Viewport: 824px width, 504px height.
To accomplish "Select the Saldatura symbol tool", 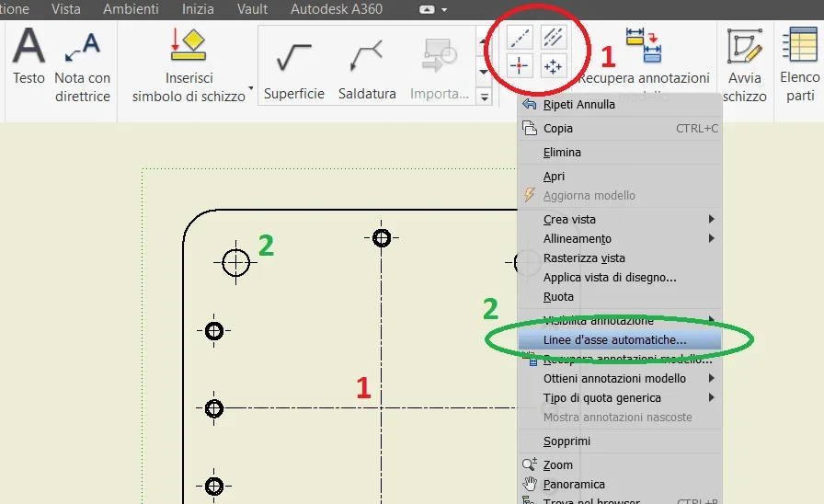I will coord(367,69).
